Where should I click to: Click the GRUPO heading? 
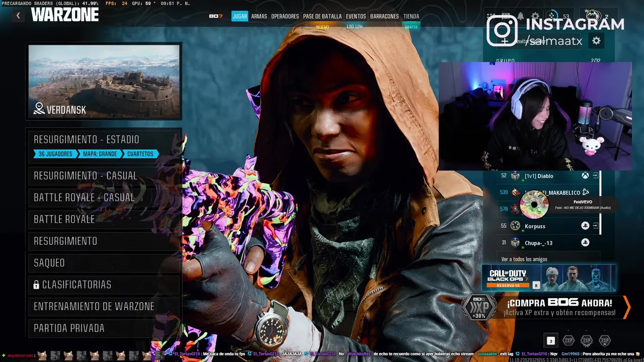tap(505, 60)
